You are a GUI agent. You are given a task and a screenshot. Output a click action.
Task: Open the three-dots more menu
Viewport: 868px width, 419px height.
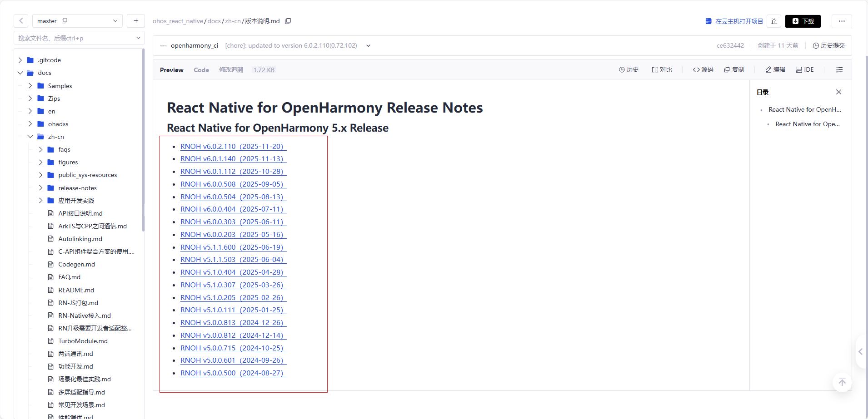point(842,21)
